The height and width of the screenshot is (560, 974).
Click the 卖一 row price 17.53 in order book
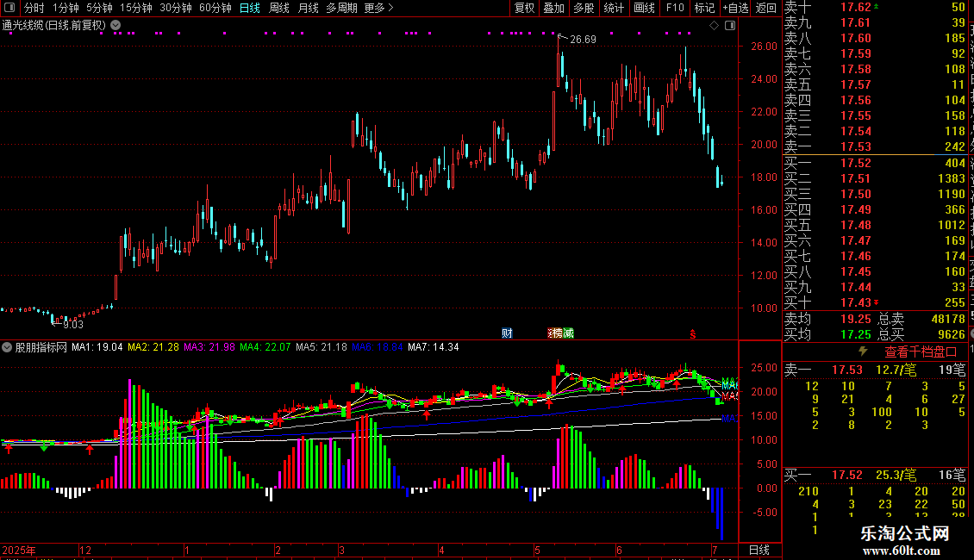pos(856,146)
